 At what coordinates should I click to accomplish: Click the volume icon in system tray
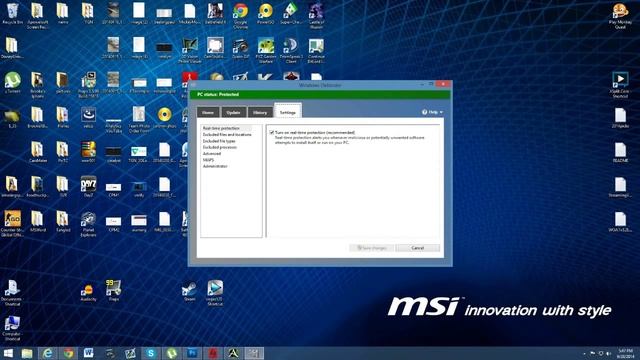[608, 353]
